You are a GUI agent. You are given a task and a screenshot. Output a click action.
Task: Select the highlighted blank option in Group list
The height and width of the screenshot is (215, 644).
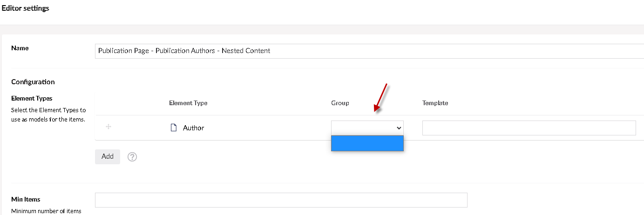(x=367, y=143)
